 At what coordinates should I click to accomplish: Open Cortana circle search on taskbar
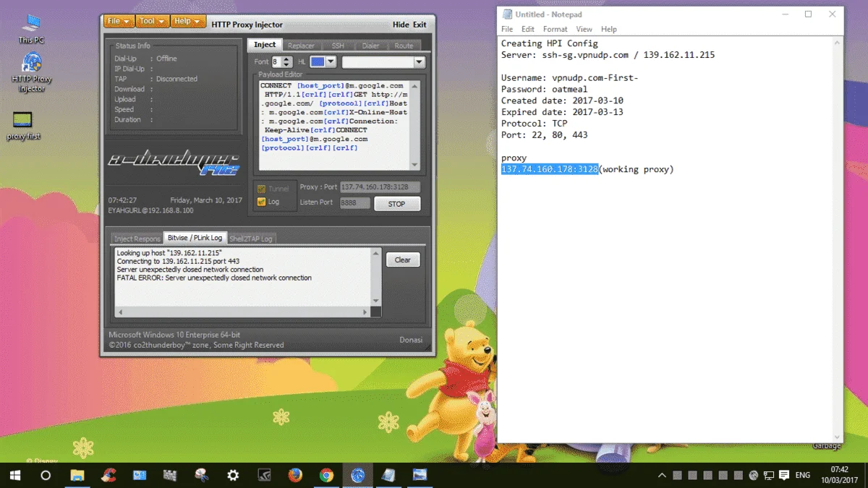point(46,475)
